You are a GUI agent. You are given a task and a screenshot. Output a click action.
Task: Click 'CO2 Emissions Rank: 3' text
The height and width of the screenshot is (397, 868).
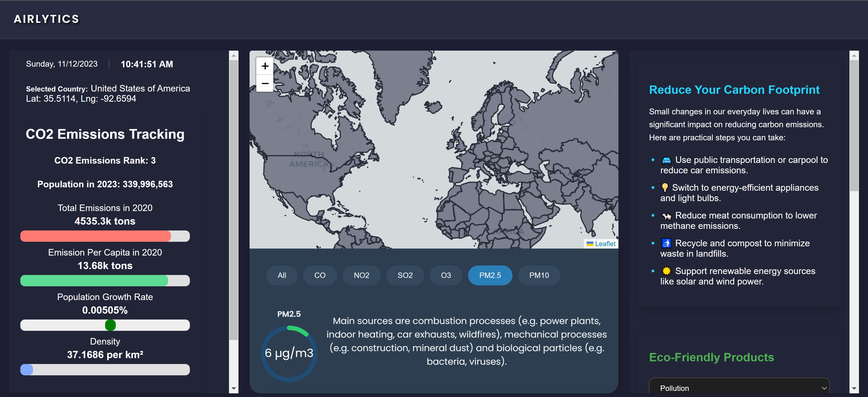(x=105, y=161)
